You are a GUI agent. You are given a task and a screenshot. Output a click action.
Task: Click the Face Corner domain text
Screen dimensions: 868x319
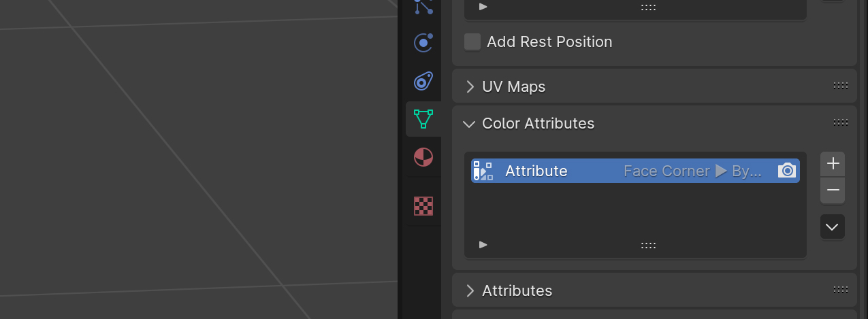coord(666,171)
